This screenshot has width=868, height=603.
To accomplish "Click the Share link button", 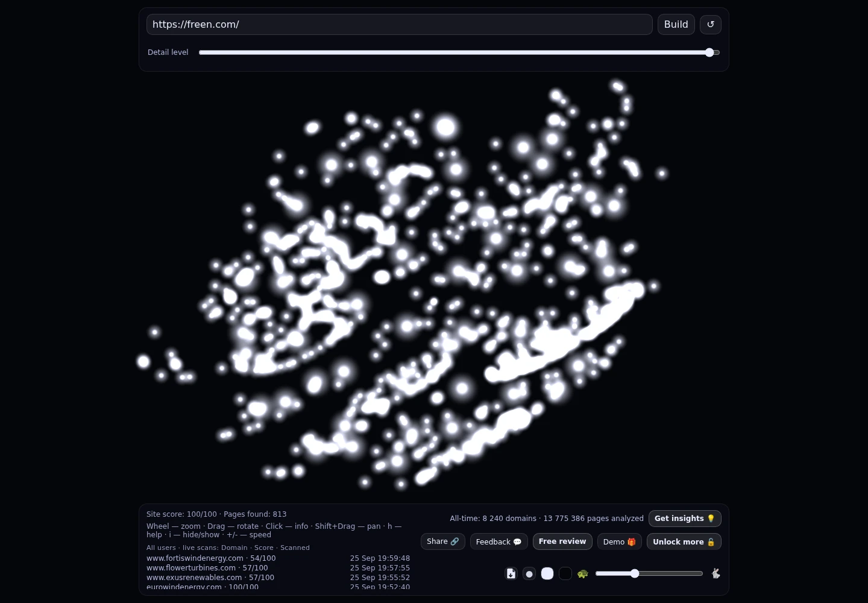I will (x=443, y=541).
